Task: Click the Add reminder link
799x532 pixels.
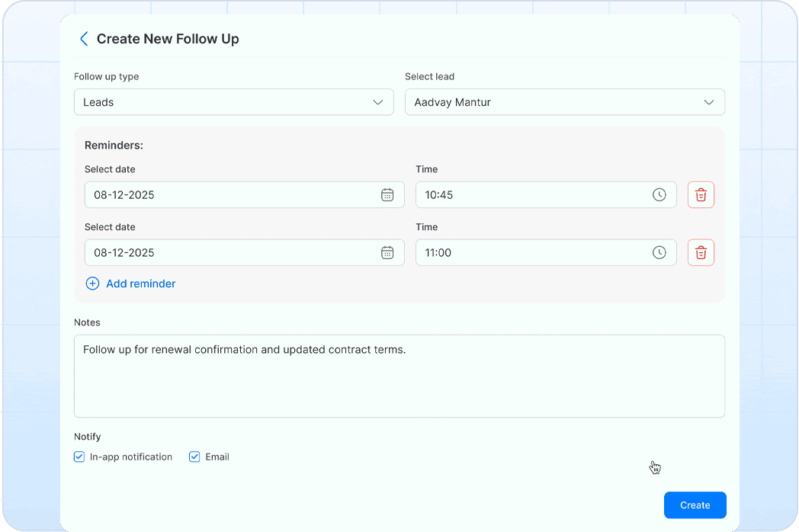Action: click(x=140, y=284)
